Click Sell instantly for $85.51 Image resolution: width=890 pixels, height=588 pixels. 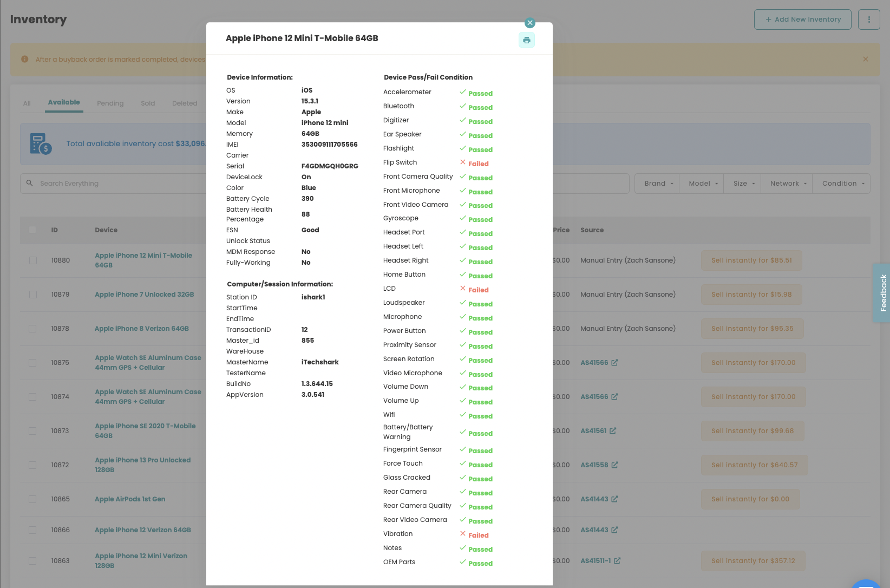751,260
